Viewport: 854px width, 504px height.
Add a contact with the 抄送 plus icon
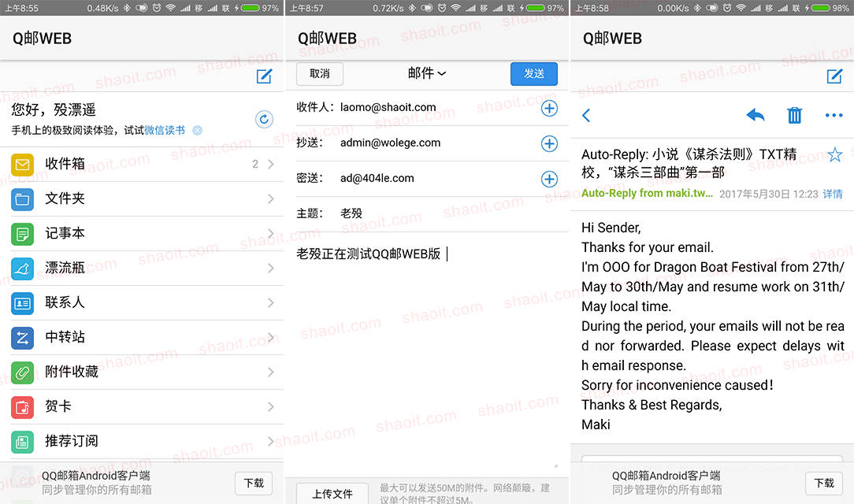pos(549,143)
